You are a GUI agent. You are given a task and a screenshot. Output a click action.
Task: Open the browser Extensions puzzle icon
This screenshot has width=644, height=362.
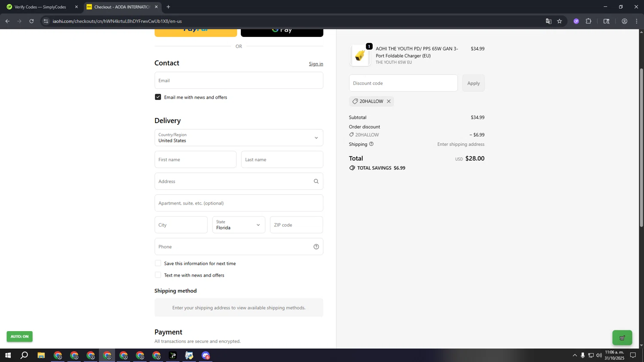589,21
